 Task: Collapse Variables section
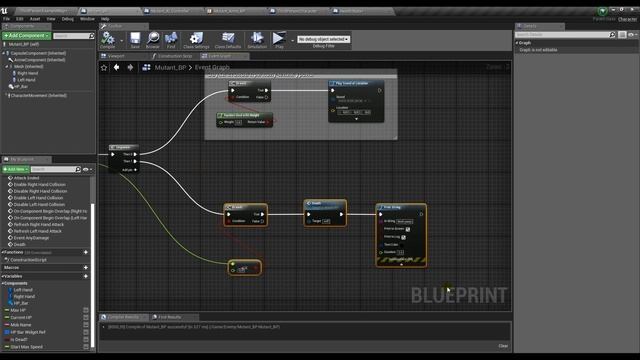2,276
